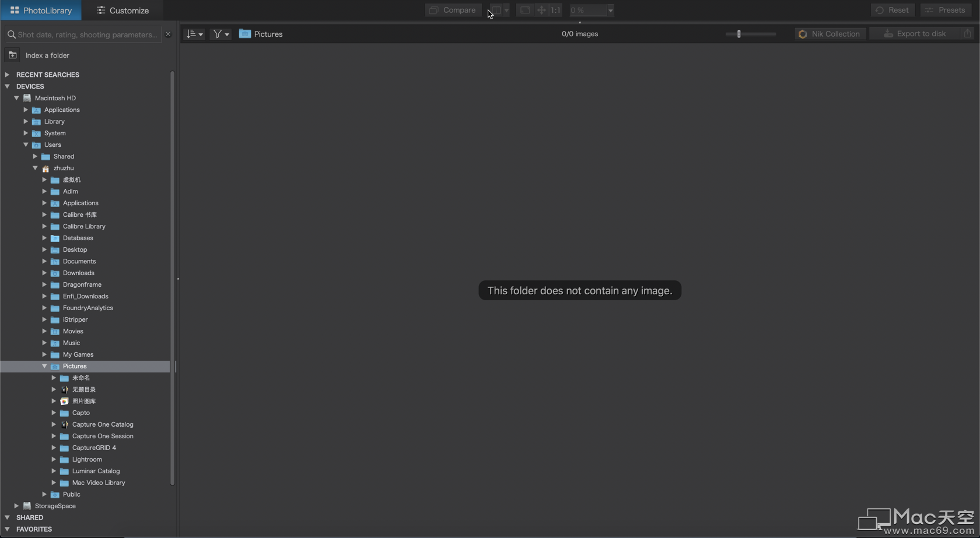Image resolution: width=980 pixels, height=538 pixels.
Task: Select the Lightroom folder icon
Action: point(64,459)
